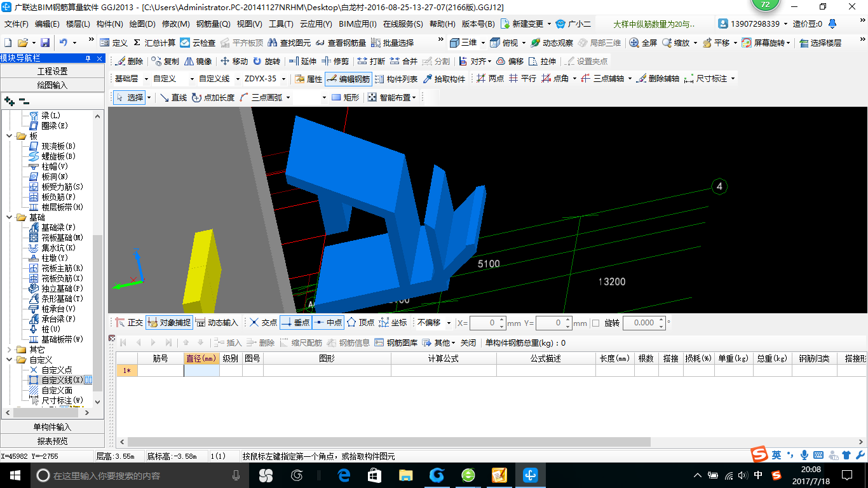Click 查找图元 find element

tap(290, 43)
